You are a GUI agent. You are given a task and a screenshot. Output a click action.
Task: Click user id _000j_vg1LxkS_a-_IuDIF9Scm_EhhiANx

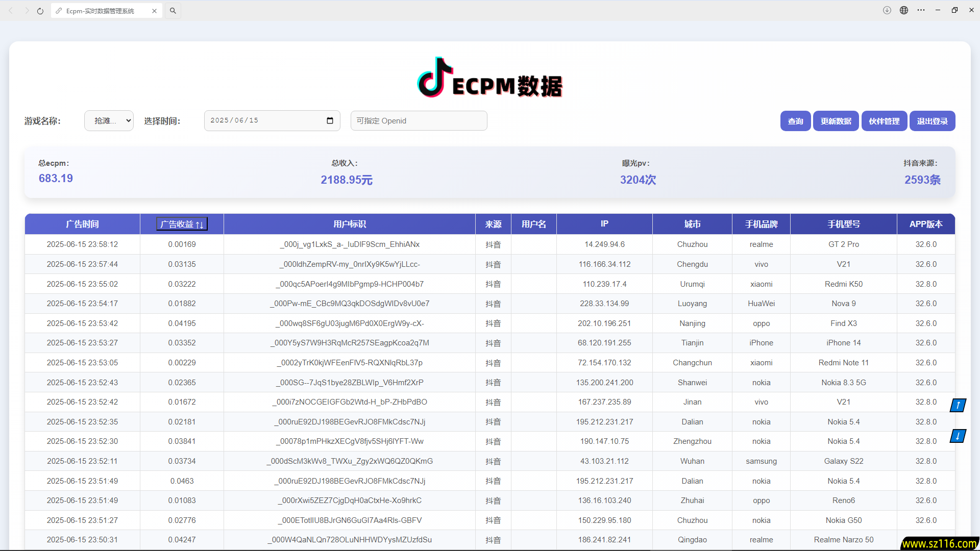pos(350,244)
